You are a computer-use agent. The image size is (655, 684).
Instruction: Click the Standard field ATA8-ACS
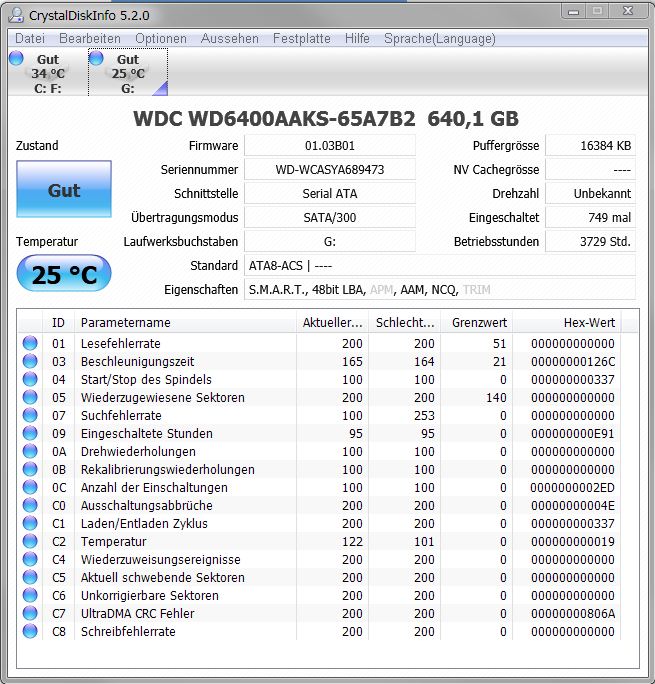[x=440, y=265]
